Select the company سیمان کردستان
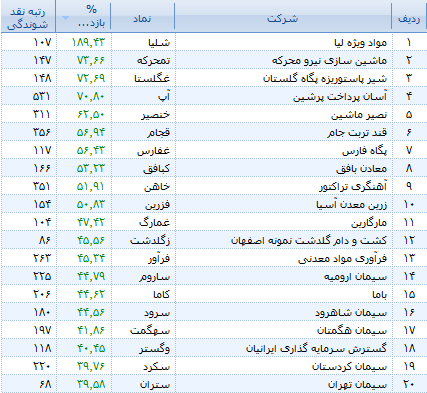This screenshot has height=393, width=427. (x=350, y=367)
